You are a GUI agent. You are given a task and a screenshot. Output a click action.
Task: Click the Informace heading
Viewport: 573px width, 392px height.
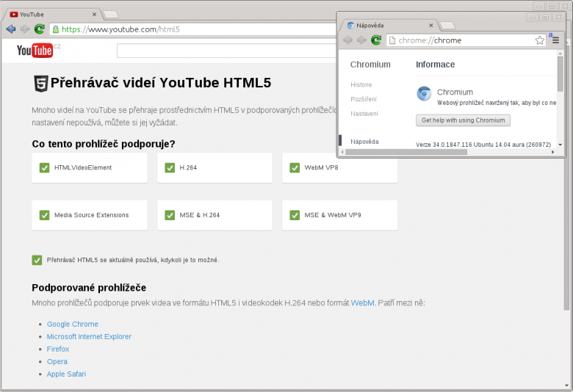pyautogui.click(x=435, y=65)
